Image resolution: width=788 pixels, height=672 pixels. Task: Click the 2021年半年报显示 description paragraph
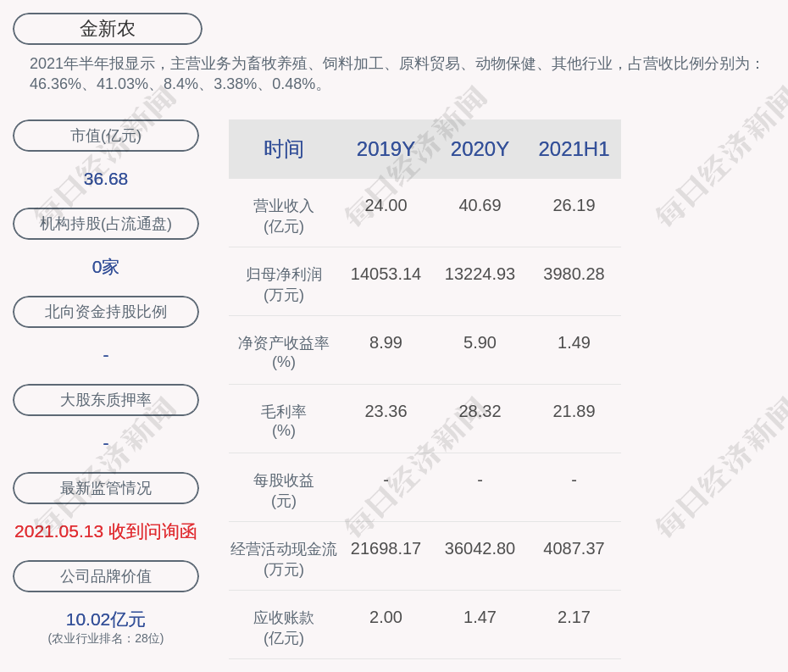pos(396,74)
